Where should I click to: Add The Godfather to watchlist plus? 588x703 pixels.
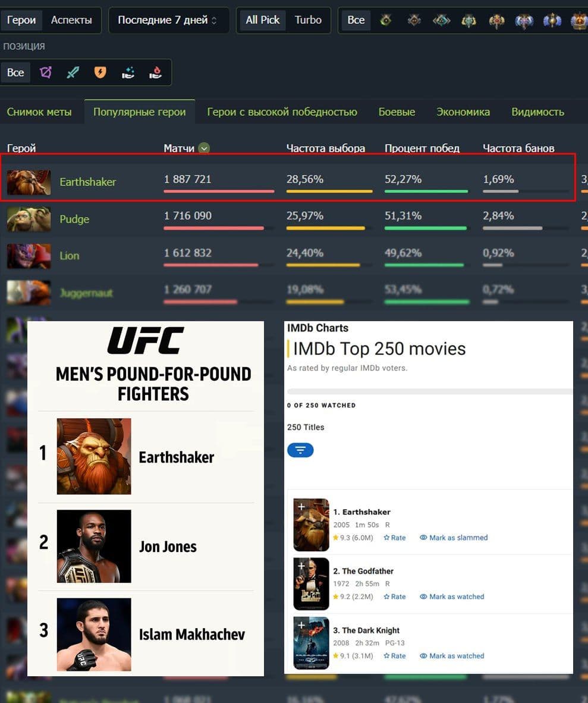click(x=301, y=566)
